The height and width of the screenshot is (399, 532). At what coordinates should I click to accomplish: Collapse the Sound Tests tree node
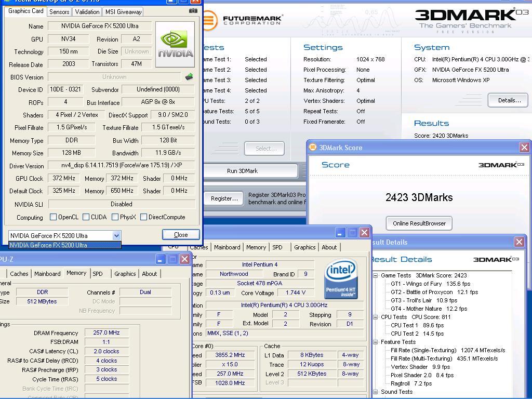[x=376, y=392]
